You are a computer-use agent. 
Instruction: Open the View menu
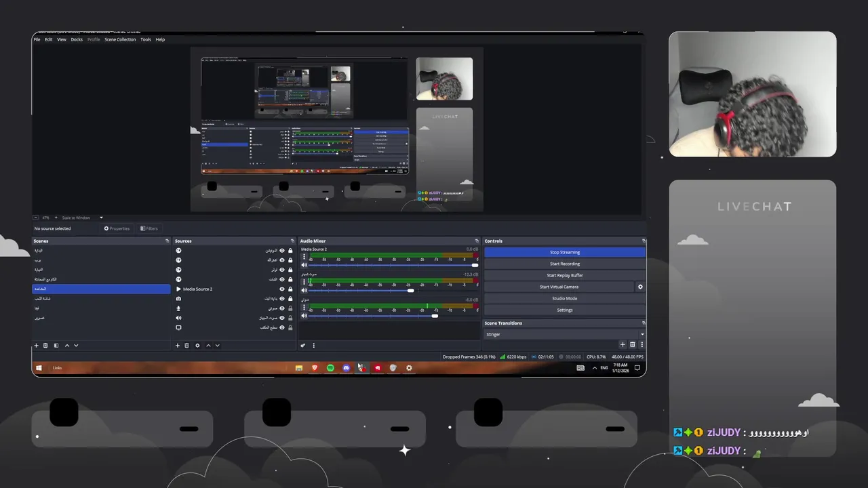(62, 39)
